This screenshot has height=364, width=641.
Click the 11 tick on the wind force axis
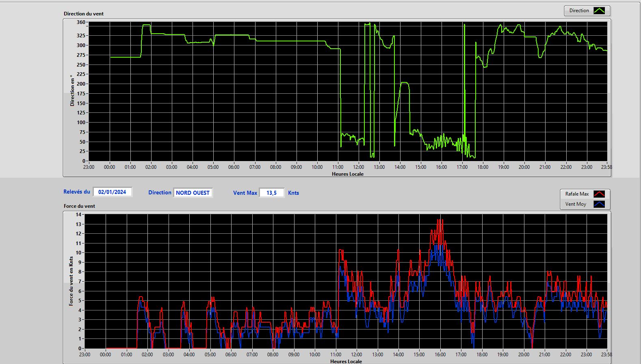click(78, 243)
